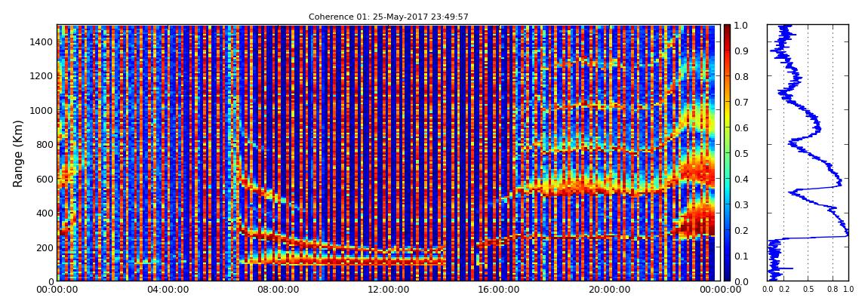Click the profile plot 0.8 x-axis label
Screen dimensions: 868x307
coord(833,290)
